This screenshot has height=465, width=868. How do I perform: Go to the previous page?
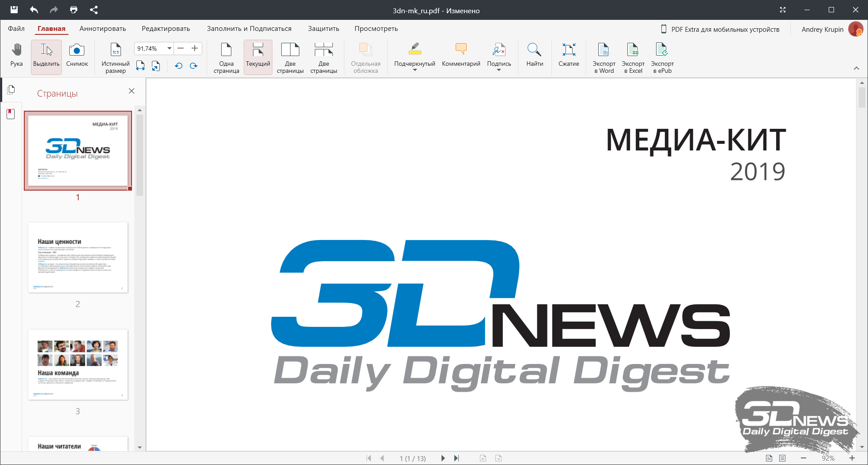[x=382, y=458]
